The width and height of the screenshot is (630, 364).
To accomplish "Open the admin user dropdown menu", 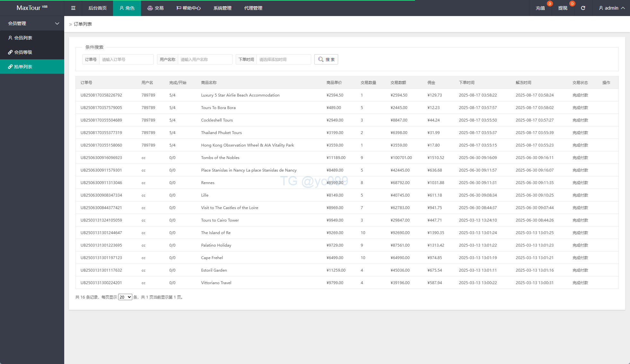I will tap(612, 8).
